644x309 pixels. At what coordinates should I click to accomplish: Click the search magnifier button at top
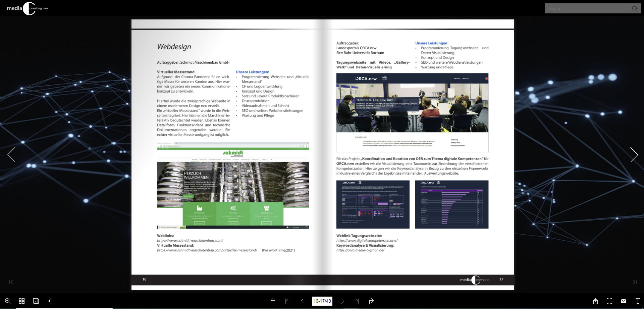tap(635, 8)
